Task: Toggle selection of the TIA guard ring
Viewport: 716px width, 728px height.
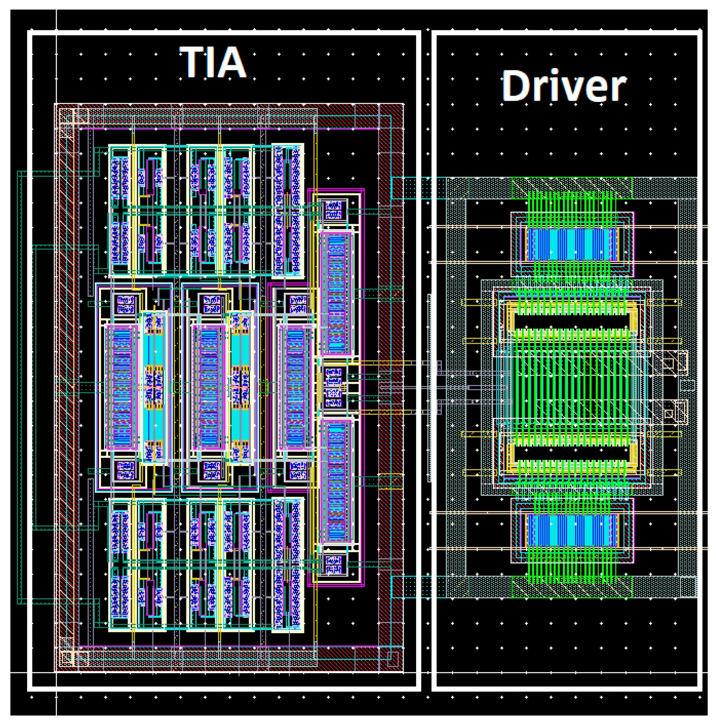Action: pyautogui.click(x=69, y=374)
